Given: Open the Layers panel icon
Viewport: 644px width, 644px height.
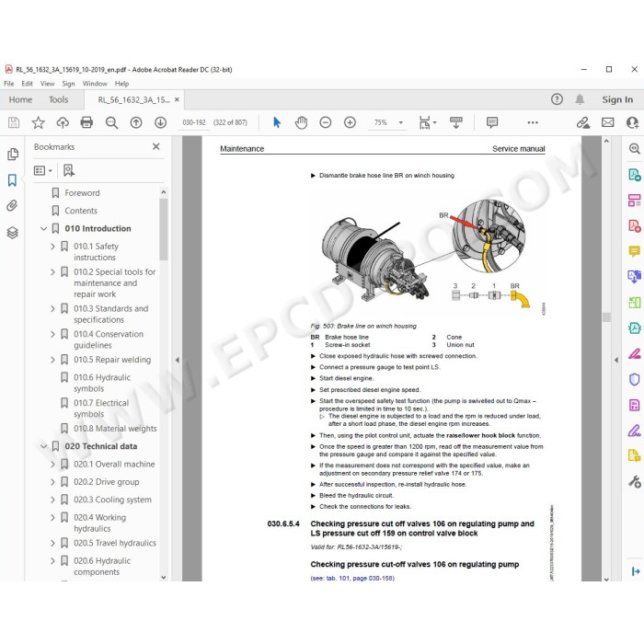Looking at the screenshot, I should 12,233.
